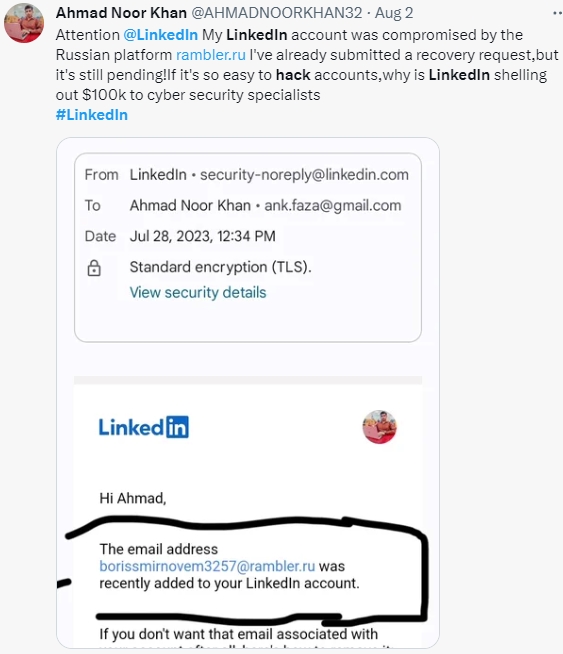Click the security-noreply@linkedin.com sender address
The width and height of the screenshot is (563, 654).
(x=304, y=175)
